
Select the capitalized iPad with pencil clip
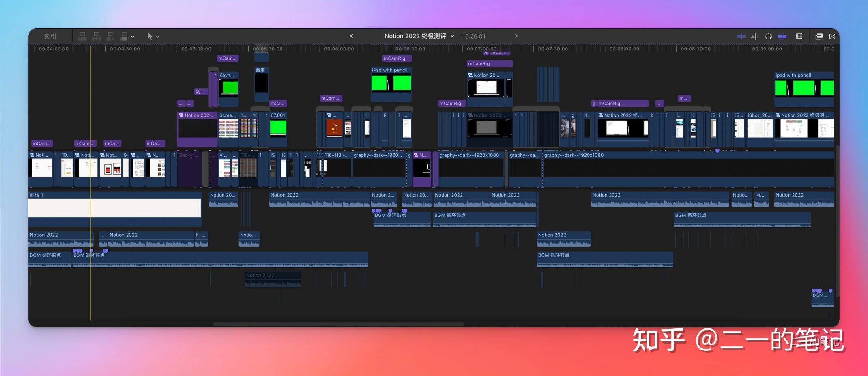391,83
